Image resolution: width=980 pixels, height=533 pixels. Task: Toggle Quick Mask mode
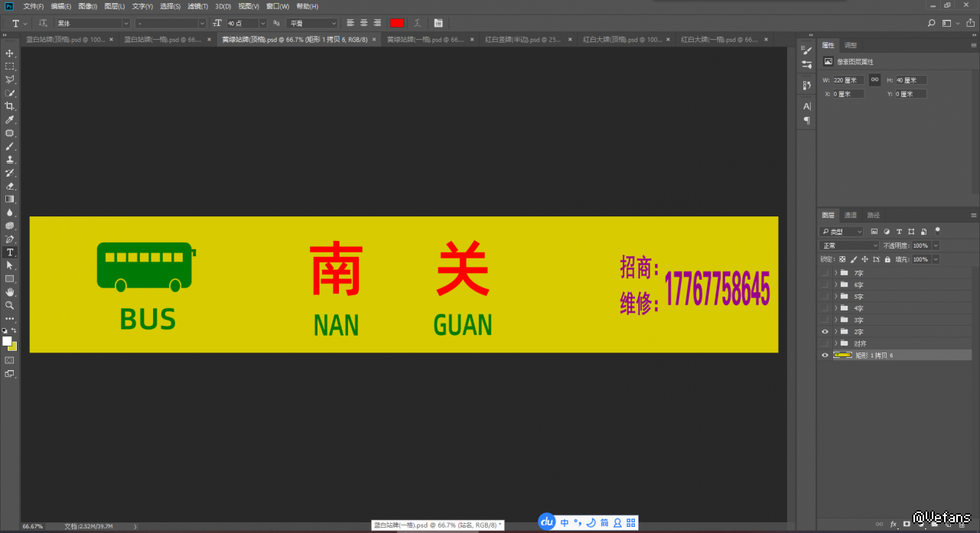pyautogui.click(x=10, y=359)
